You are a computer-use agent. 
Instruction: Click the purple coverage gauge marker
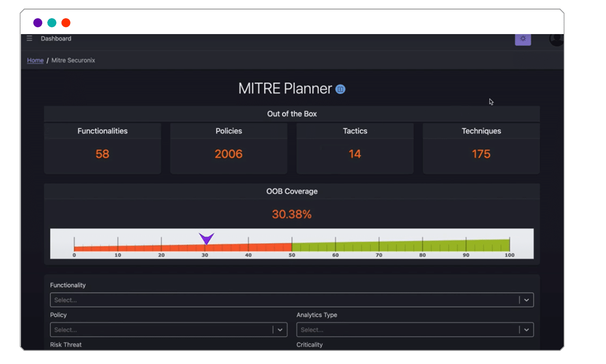tap(206, 239)
